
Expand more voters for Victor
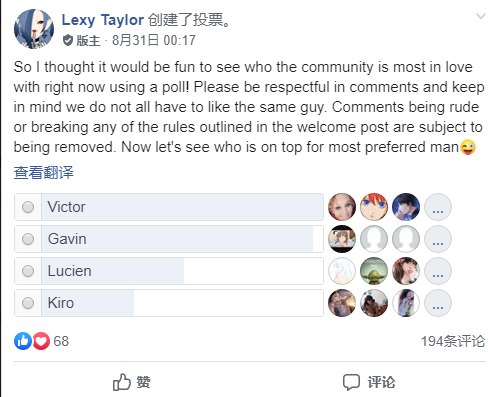coord(438,207)
